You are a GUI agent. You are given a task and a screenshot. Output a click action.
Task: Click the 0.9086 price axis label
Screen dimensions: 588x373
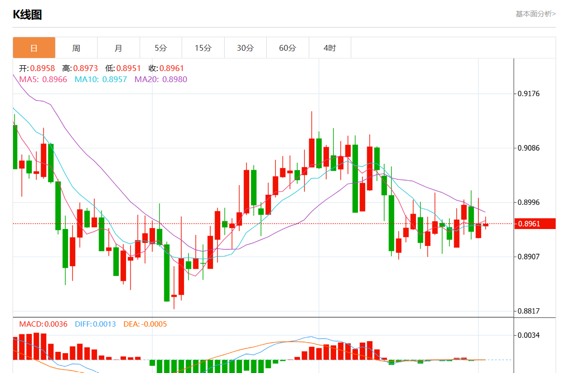point(529,148)
